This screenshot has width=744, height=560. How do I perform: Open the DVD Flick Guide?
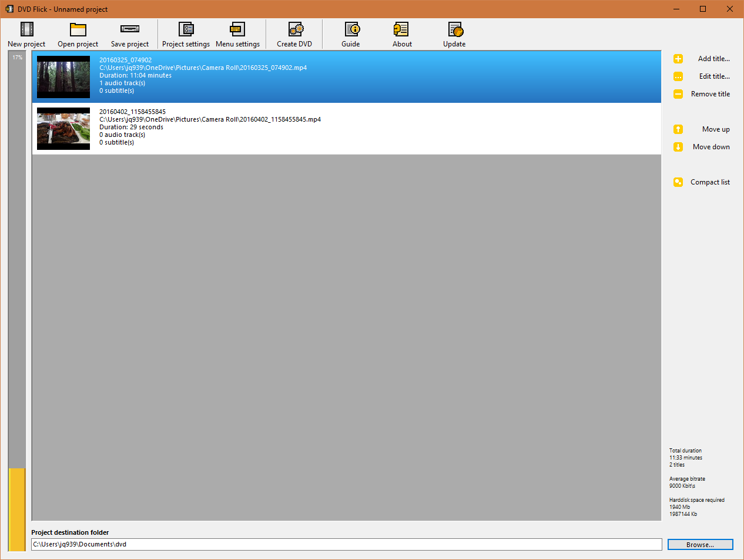pyautogui.click(x=350, y=33)
